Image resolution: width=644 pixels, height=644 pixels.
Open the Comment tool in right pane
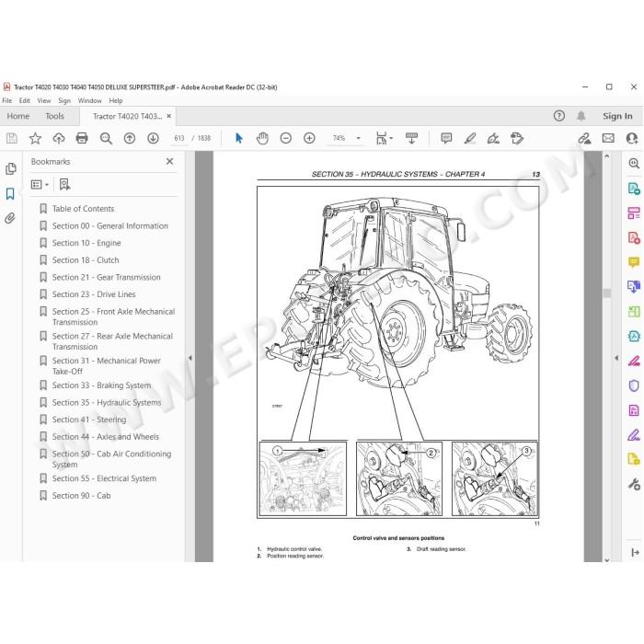634,262
